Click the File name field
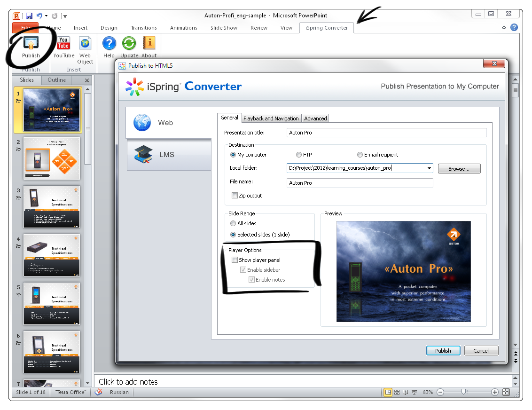The height and width of the screenshot is (410, 532). click(360, 183)
